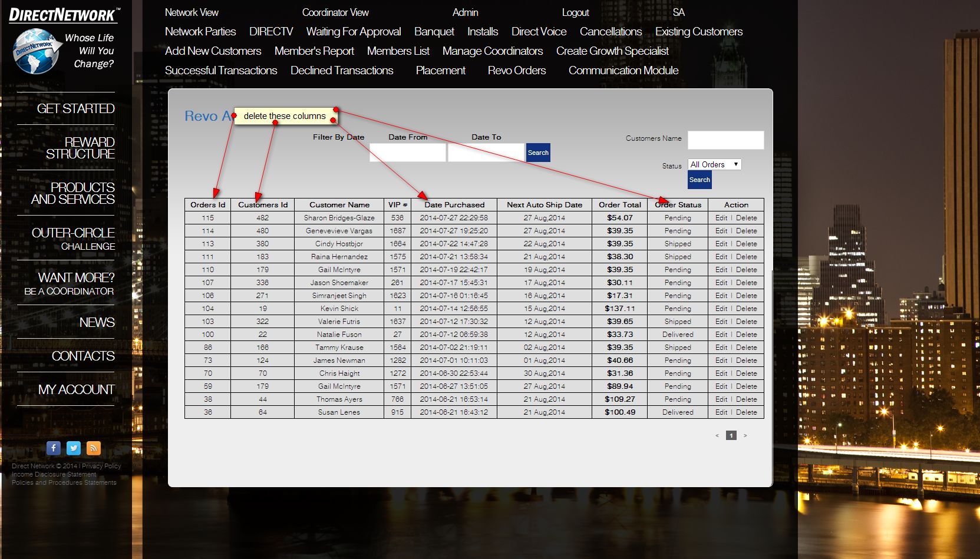This screenshot has height=559, width=980.
Task: Delete the Cindy Hostbjor order
Action: click(747, 244)
